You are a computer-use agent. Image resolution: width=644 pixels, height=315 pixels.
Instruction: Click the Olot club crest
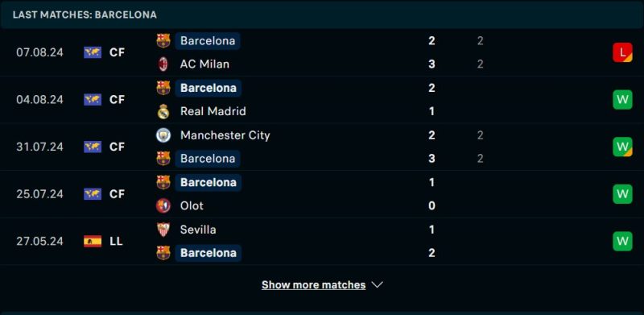coord(163,205)
